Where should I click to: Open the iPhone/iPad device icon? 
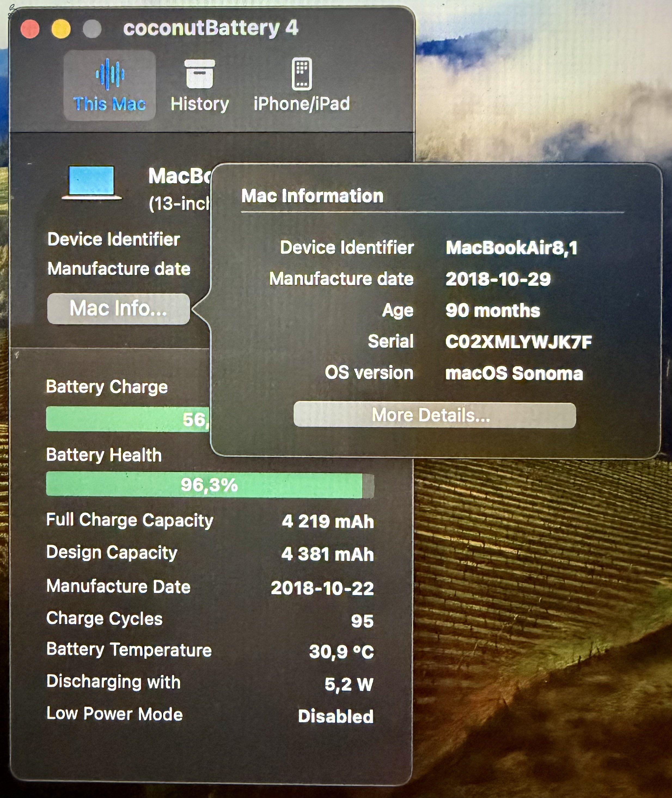302,74
